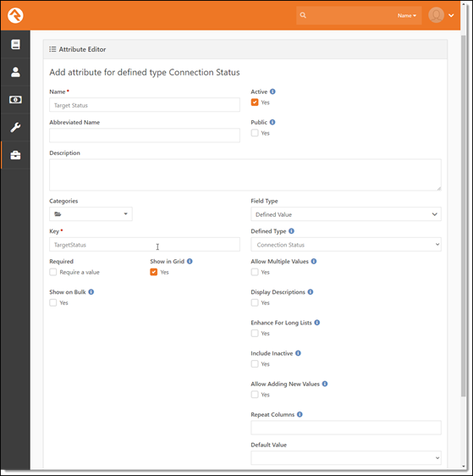This screenshot has width=473, height=476.
Task: Show info for Include Inactive
Action: point(298,353)
